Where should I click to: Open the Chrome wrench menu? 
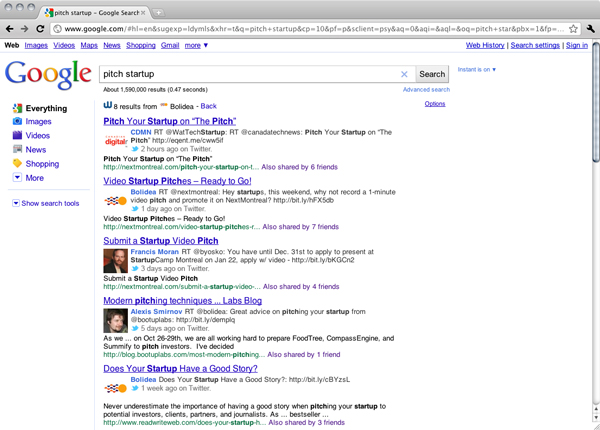[x=590, y=29]
